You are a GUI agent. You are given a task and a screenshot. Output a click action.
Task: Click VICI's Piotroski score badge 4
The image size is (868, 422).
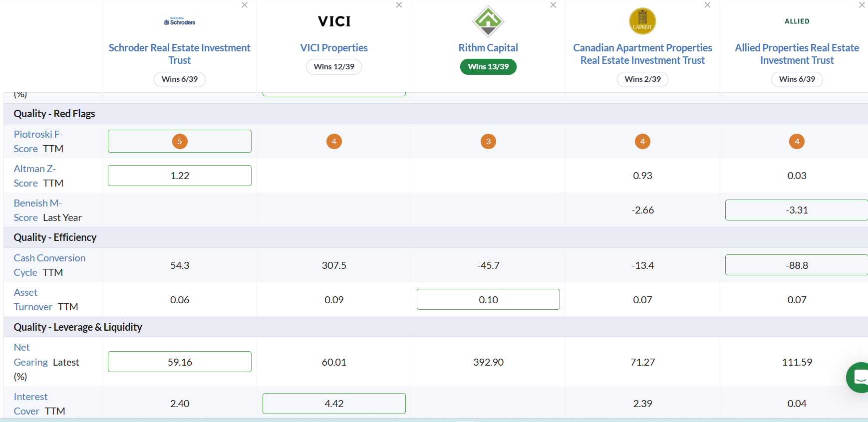point(334,141)
